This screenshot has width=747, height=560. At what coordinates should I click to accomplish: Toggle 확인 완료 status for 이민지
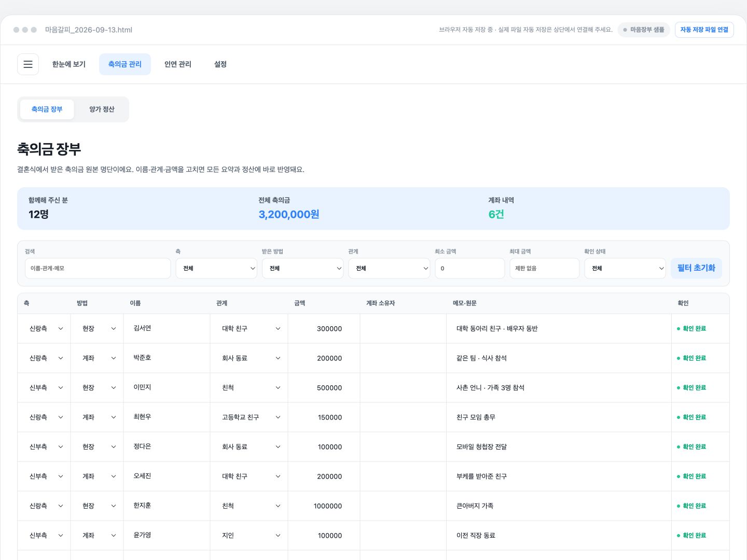coord(691,388)
